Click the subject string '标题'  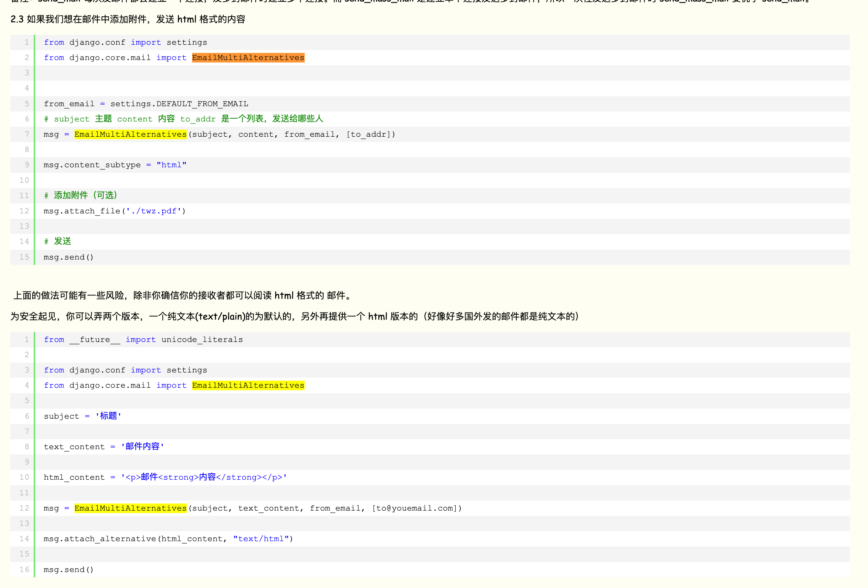(x=108, y=416)
